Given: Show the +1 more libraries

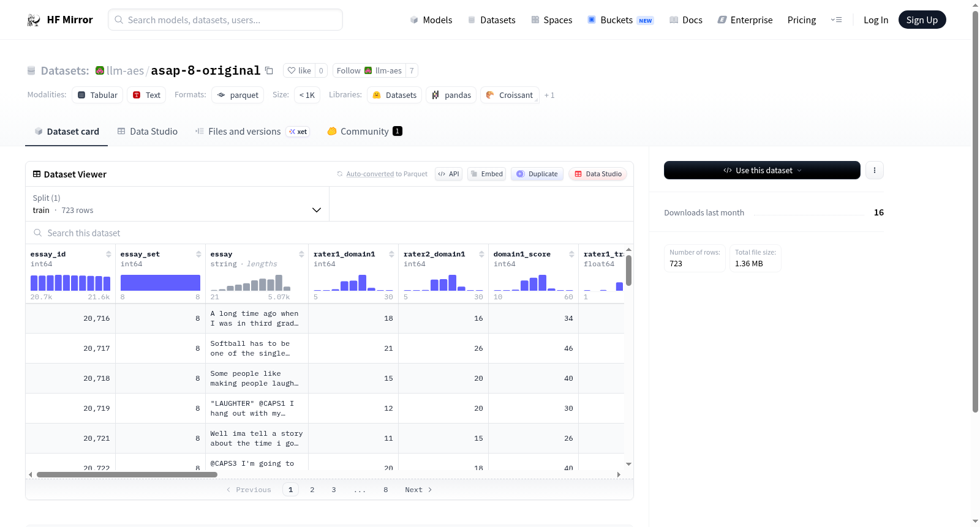Looking at the screenshot, I should [x=549, y=95].
